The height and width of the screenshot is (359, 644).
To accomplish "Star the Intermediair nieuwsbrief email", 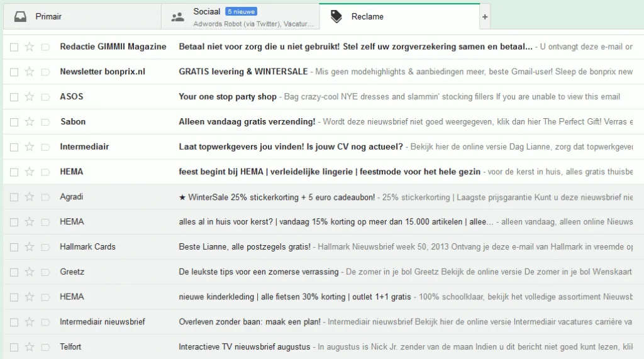I will [29, 322].
